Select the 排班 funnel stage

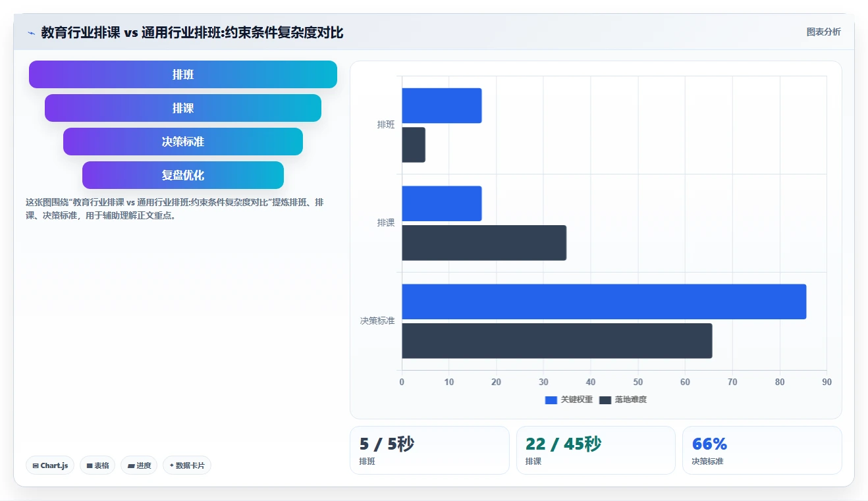tap(183, 74)
